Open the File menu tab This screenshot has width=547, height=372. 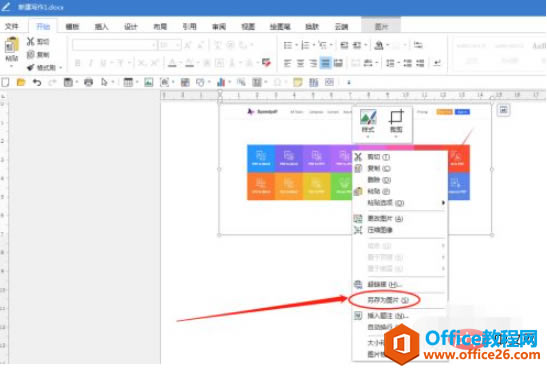point(12,27)
